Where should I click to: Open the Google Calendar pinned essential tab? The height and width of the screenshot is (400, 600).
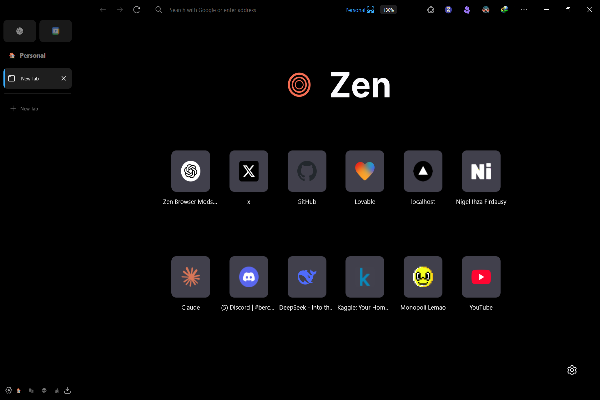click(x=55, y=31)
